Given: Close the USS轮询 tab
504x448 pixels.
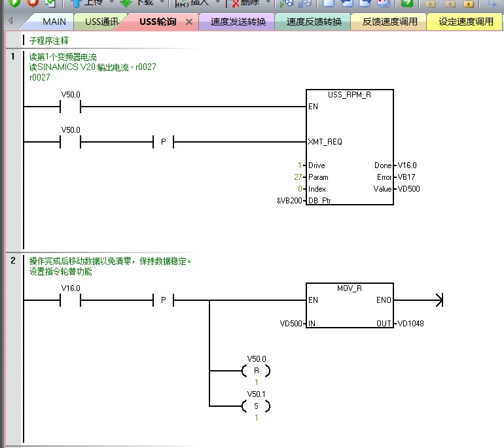Looking at the screenshot, I should pos(189,22).
